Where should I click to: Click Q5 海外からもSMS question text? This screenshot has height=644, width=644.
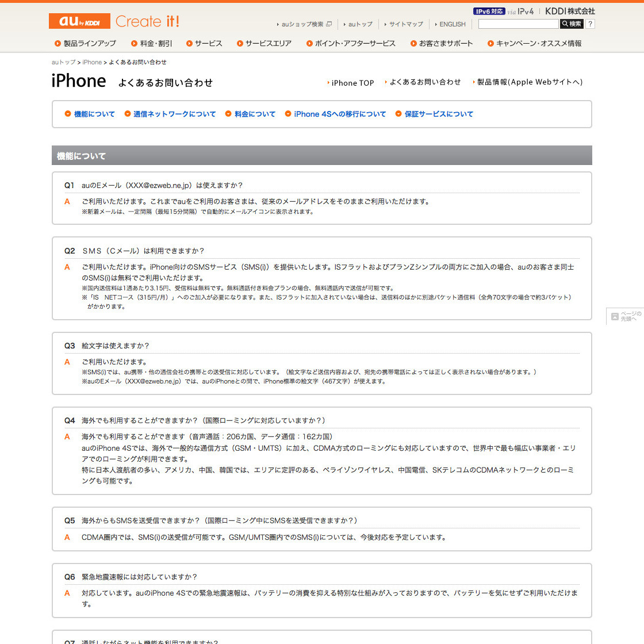pos(219,521)
